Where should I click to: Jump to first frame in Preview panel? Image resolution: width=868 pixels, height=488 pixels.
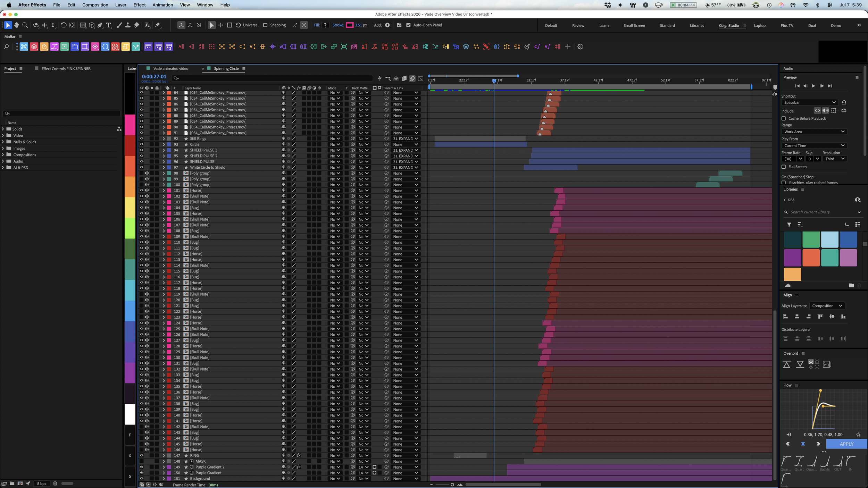tap(797, 86)
